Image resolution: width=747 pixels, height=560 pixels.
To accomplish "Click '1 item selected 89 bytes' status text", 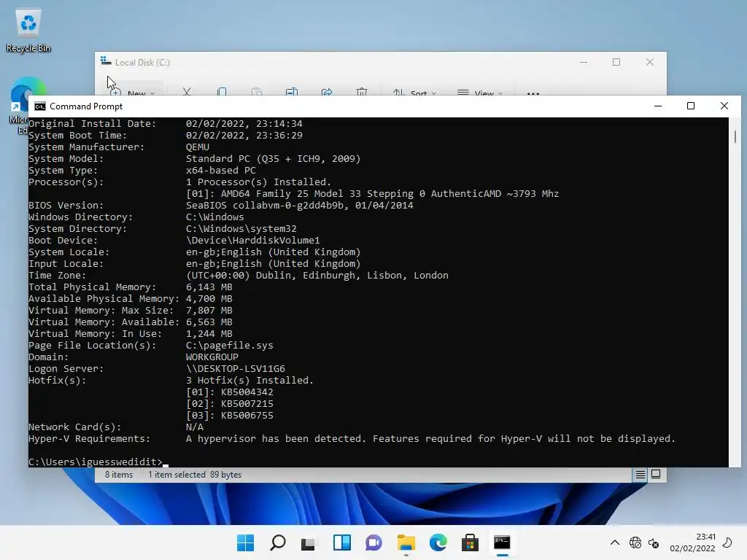I will 195,475.
